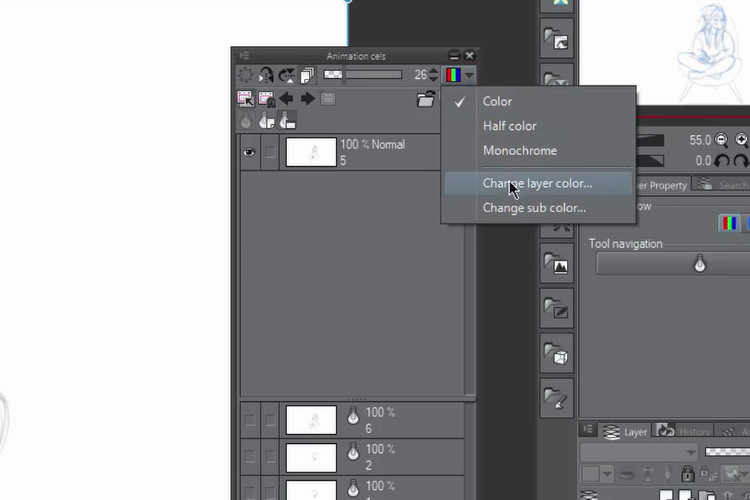Select 'Change layer color...' menu entry
Viewport: 750px width, 500px height.
pos(538,183)
